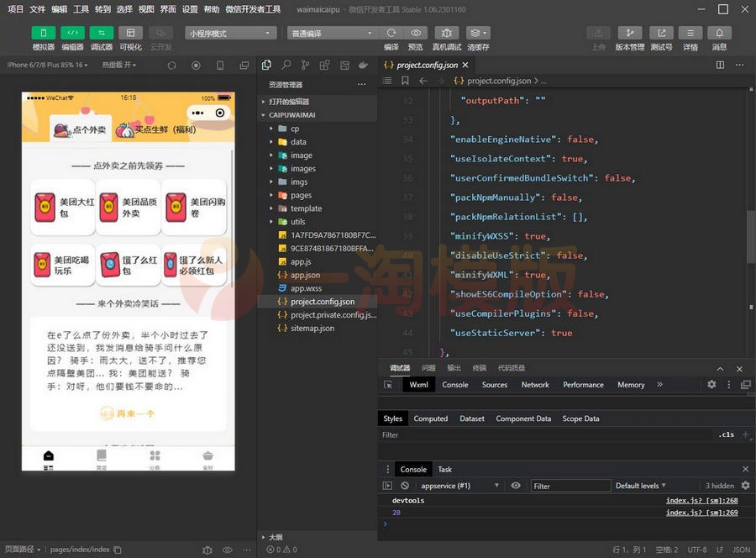The image size is (756, 558).
Task: Close the project.config.json tab
Action: click(x=465, y=65)
